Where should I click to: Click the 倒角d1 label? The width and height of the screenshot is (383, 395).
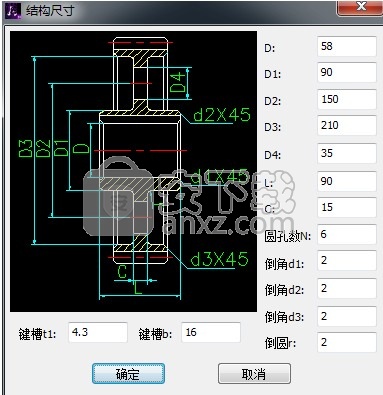click(284, 264)
